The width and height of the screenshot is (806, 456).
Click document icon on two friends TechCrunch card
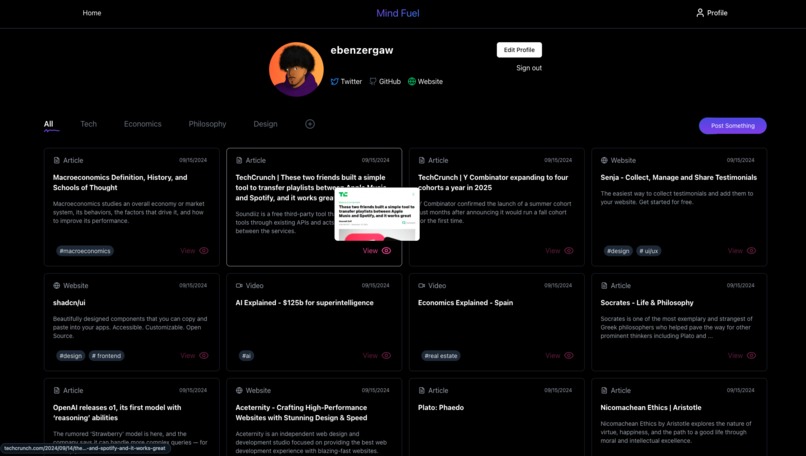[239, 160]
